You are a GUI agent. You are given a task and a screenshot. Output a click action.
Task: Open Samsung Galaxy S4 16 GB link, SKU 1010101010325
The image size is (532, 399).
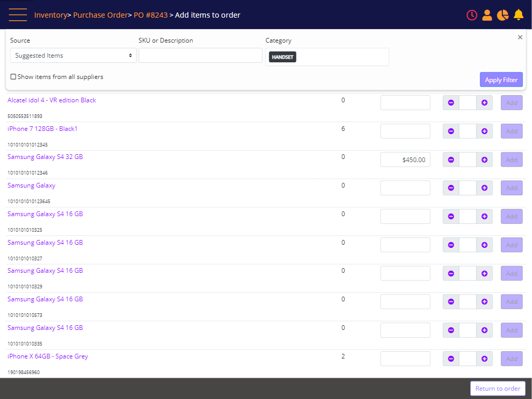[x=45, y=214]
